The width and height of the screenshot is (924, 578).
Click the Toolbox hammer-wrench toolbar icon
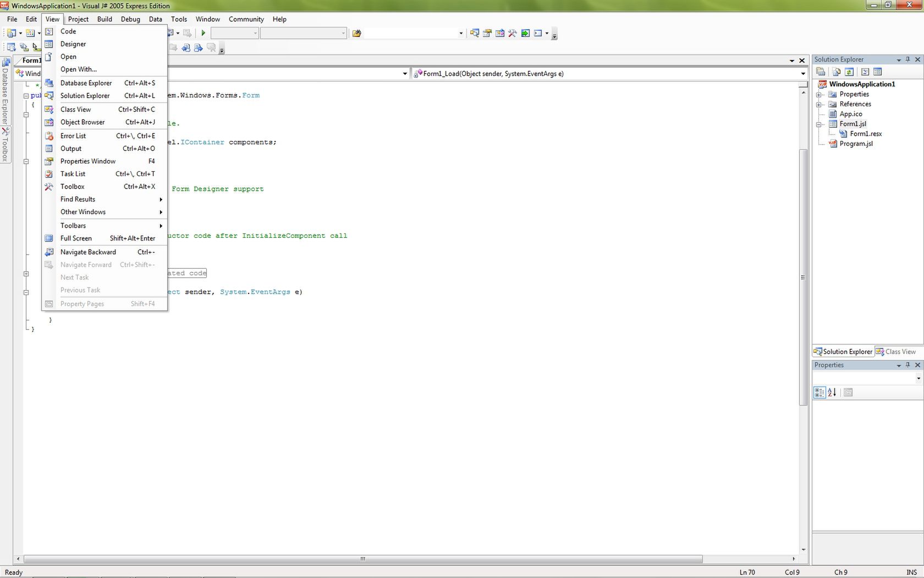[x=512, y=33]
